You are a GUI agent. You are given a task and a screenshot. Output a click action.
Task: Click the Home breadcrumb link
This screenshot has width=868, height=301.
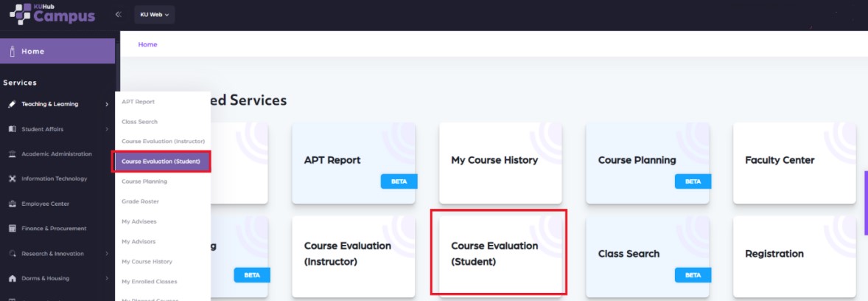click(x=147, y=44)
